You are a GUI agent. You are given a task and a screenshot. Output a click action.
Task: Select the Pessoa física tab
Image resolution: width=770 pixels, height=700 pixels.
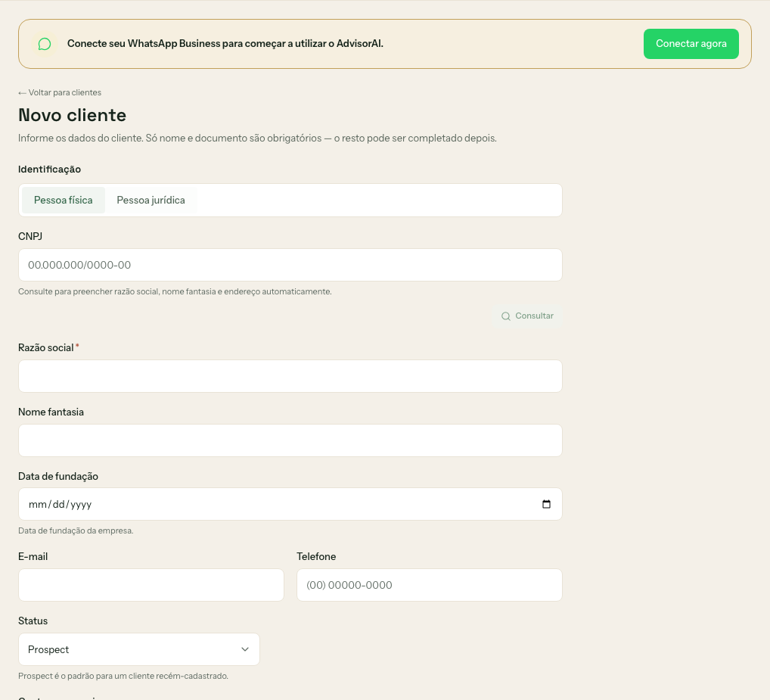pyautogui.click(x=64, y=200)
